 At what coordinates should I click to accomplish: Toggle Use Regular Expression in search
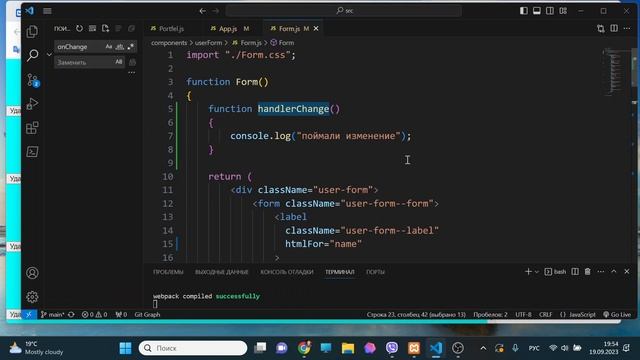click(x=130, y=47)
